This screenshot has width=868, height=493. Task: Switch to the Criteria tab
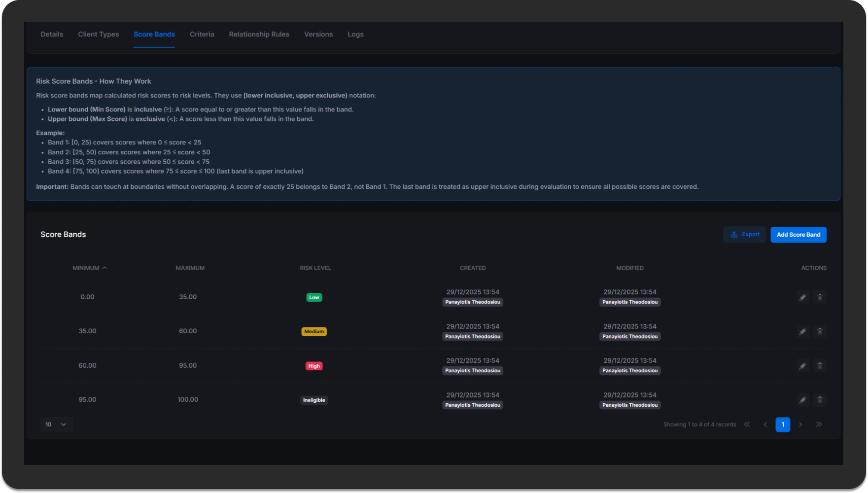pos(202,35)
